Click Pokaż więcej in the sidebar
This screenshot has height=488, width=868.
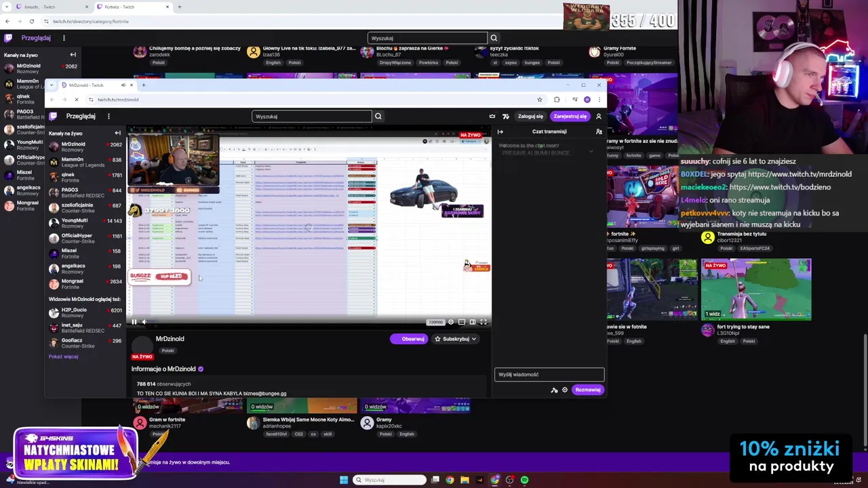tap(63, 357)
